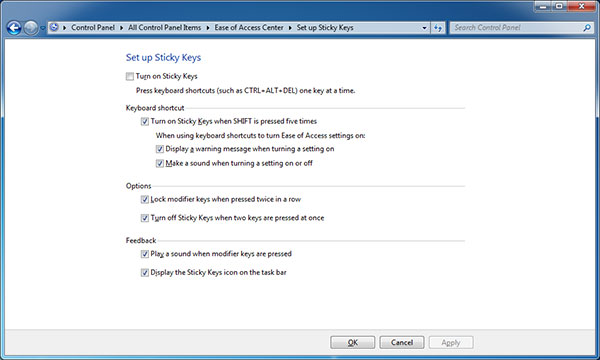This screenshot has width=600, height=360.
Task: Expand arrow before Set up Sticky Keys
Action: click(x=290, y=28)
